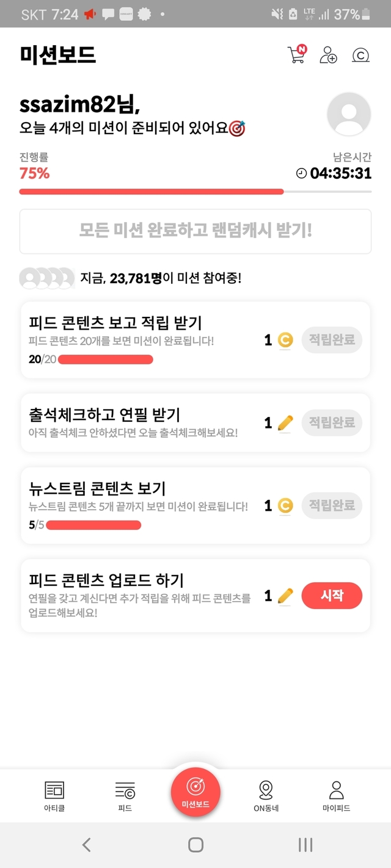
Task: Tap the add friend icon
Action: coord(328,55)
